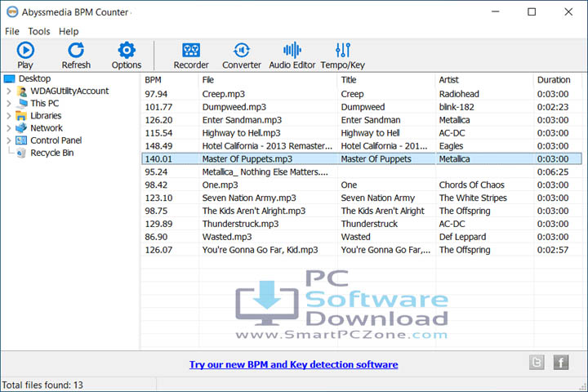Follow the BPM and Key detection software link
Viewport: 588px width, 392px height.
[294, 364]
